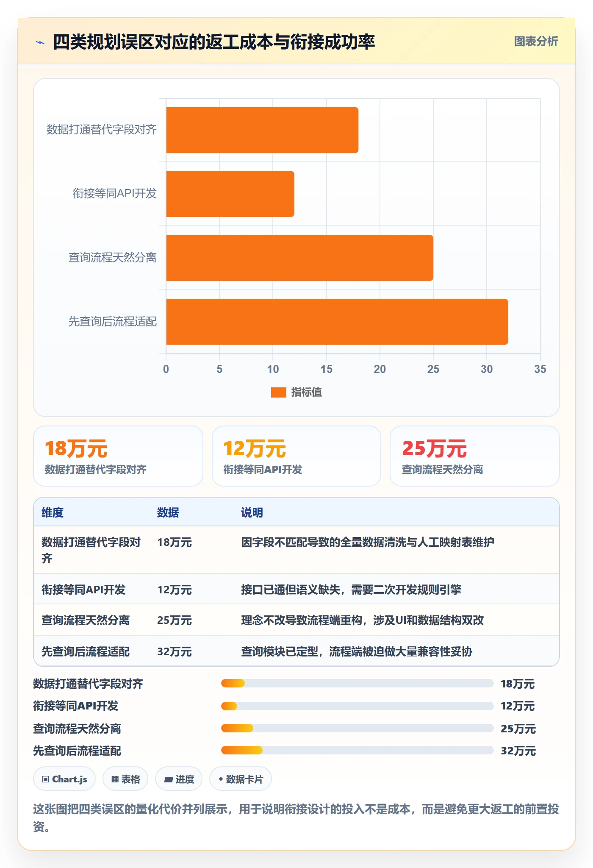Click the progress bar for 数据打通替代字段对齐

357,683
